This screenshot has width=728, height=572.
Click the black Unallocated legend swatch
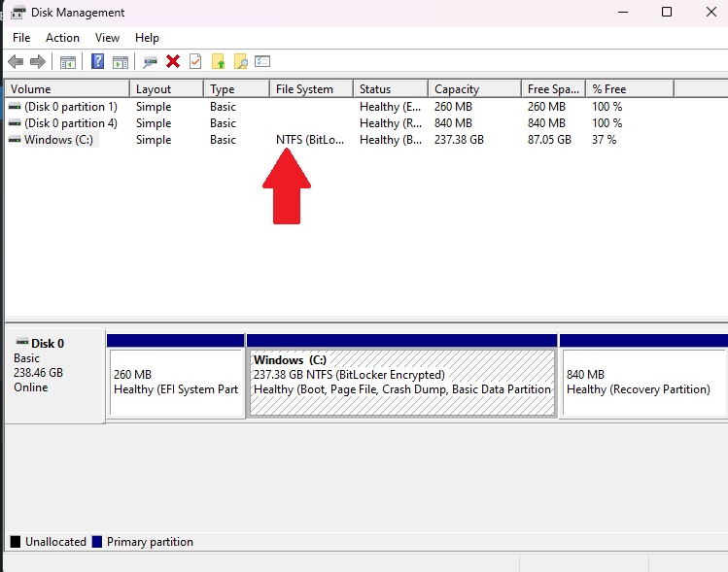[16, 542]
